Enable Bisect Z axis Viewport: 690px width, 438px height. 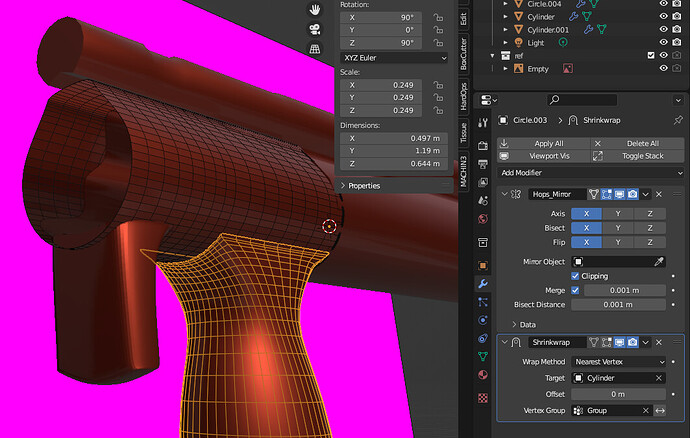pyautogui.click(x=650, y=228)
